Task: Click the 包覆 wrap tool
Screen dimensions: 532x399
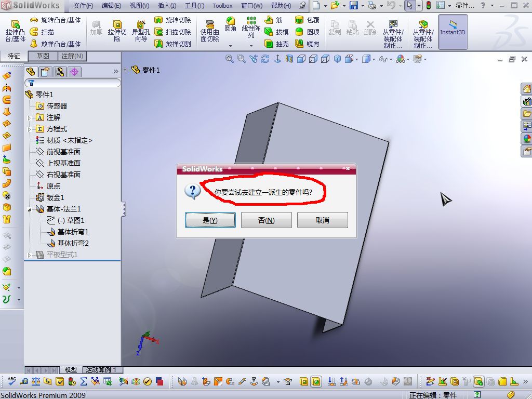Action: tap(308, 20)
